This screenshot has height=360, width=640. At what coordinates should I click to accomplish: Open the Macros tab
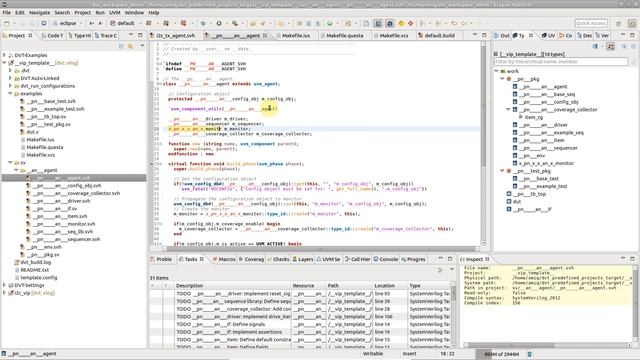pos(224,259)
